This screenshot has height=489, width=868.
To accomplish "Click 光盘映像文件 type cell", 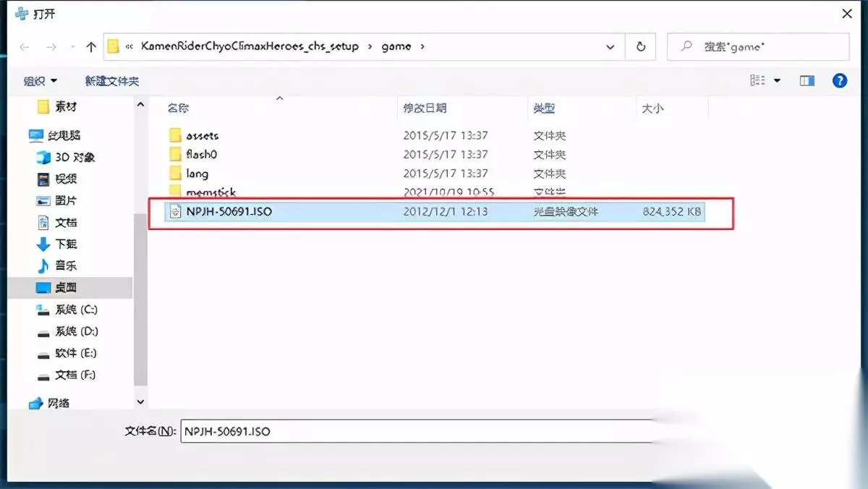I will point(566,212).
